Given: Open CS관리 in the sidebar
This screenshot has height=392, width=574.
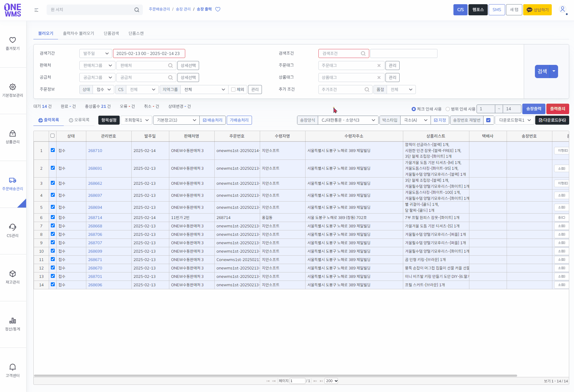Looking at the screenshot, I should 13,231.
